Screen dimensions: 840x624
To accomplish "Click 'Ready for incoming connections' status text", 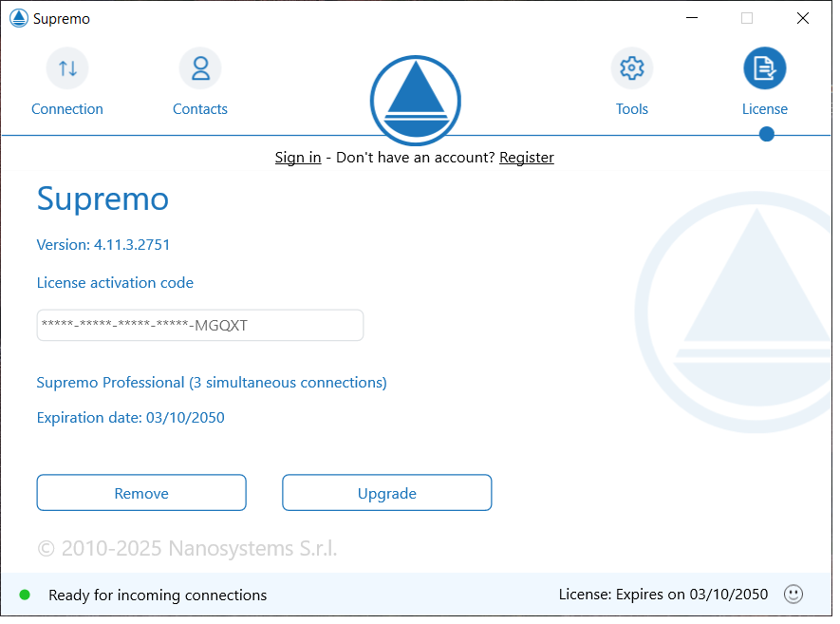I will click(158, 596).
